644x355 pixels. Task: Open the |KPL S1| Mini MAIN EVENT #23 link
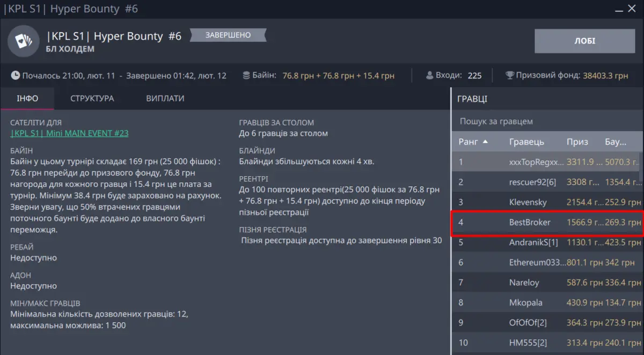69,133
